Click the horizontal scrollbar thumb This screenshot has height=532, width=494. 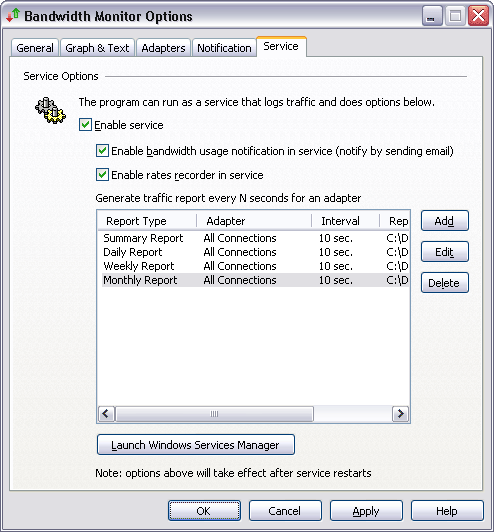tap(214, 414)
